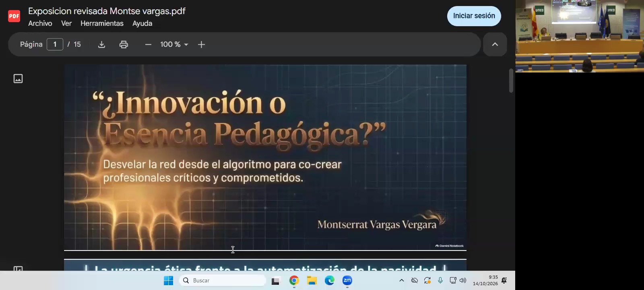Expand hidden system tray icons chevron
The height and width of the screenshot is (290, 644).
tap(401, 280)
